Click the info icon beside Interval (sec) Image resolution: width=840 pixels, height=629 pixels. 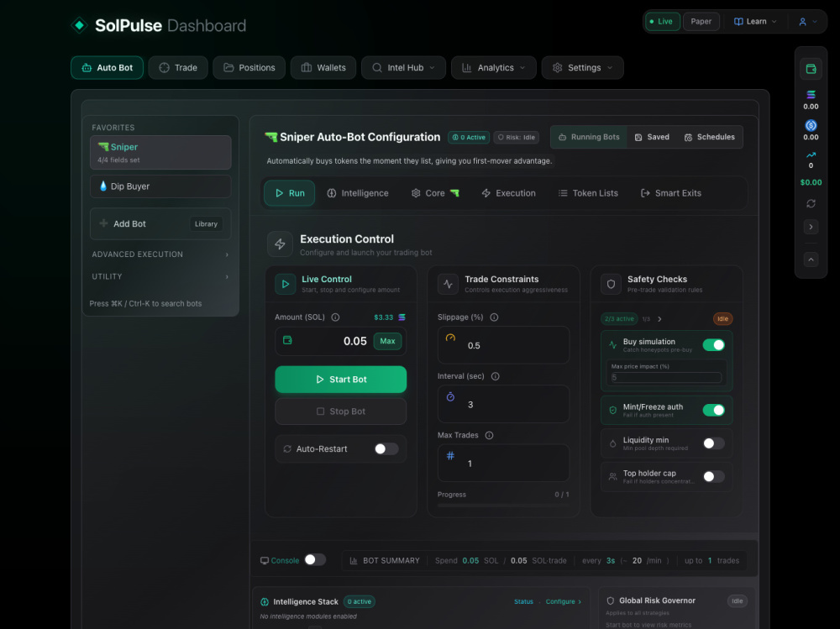coord(495,376)
